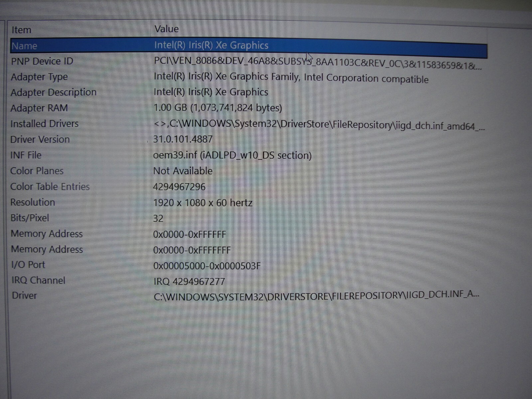This screenshot has height=399, width=532.
Task: Click the PNP Device ID item
Action: (42, 61)
